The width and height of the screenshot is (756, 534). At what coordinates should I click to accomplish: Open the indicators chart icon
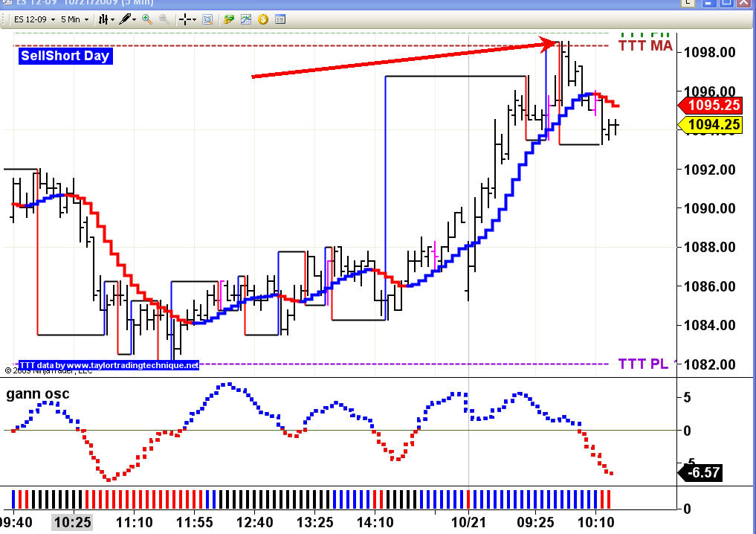tap(246, 20)
